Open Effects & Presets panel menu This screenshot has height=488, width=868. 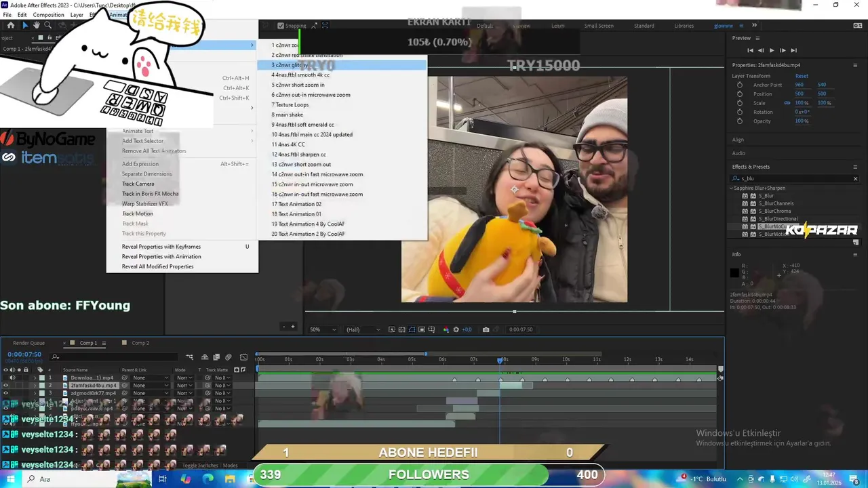coord(855,167)
